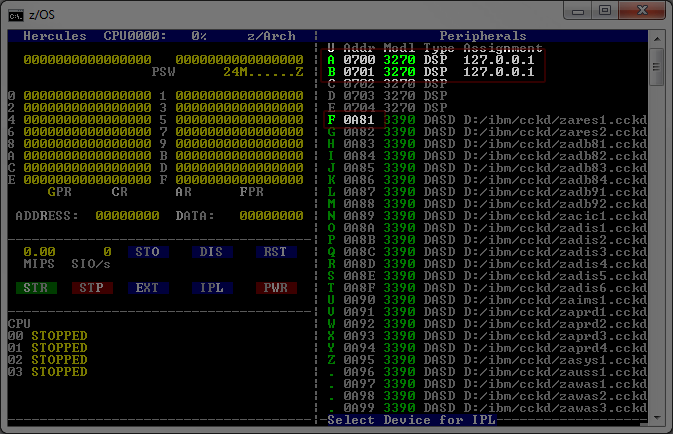This screenshot has height=434, width=673.
Task: Select the AR register view
Action: click(x=184, y=192)
